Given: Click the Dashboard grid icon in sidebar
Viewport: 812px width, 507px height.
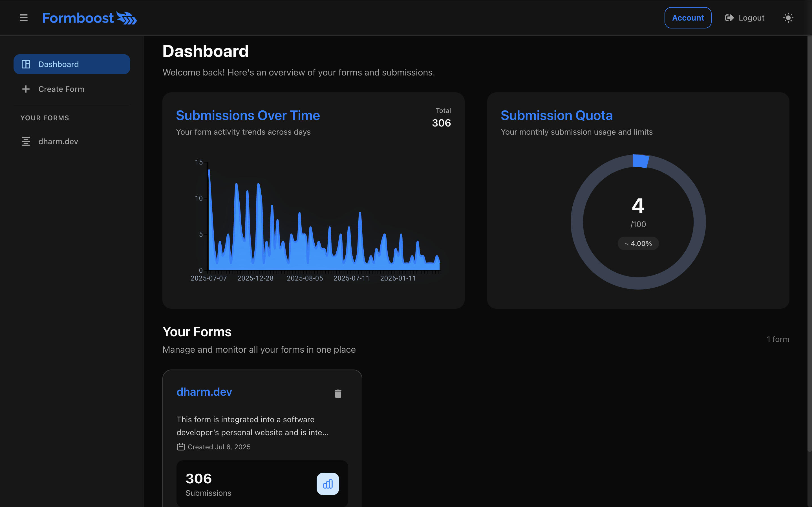Looking at the screenshot, I should coord(26,64).
